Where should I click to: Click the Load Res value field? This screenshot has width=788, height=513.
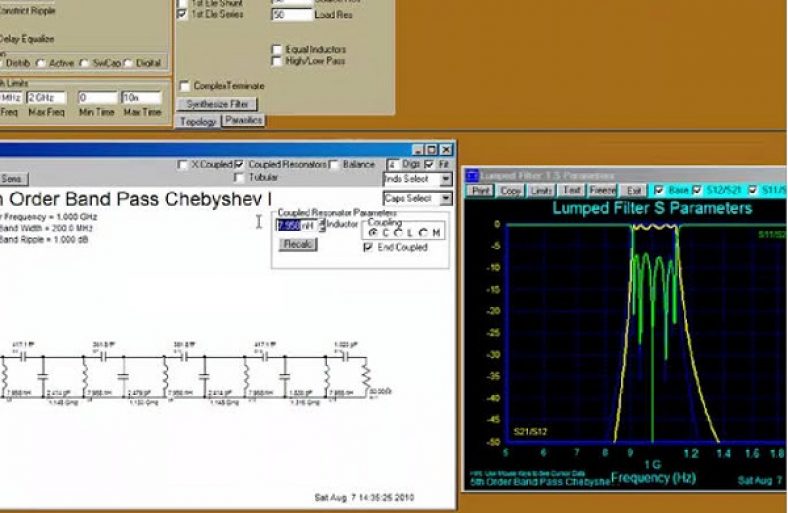click(290, 16)
